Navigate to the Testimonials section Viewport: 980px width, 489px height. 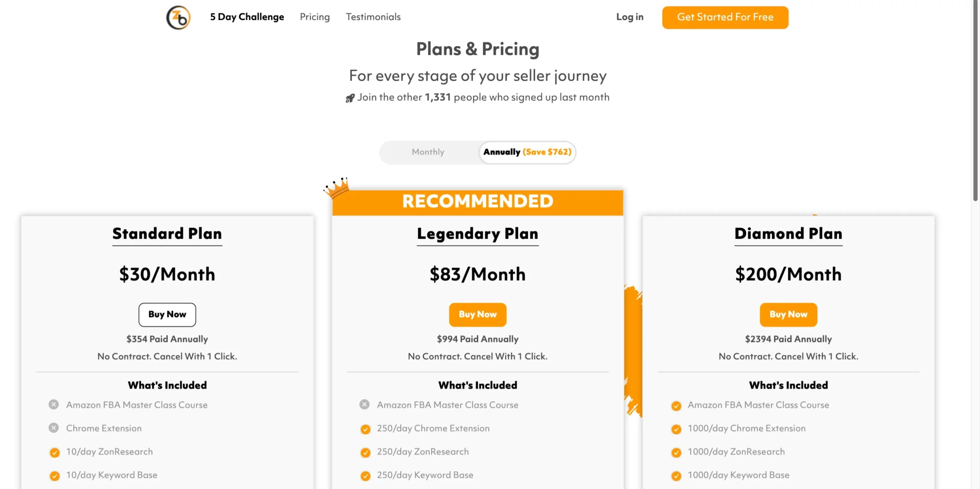point(373,17)
